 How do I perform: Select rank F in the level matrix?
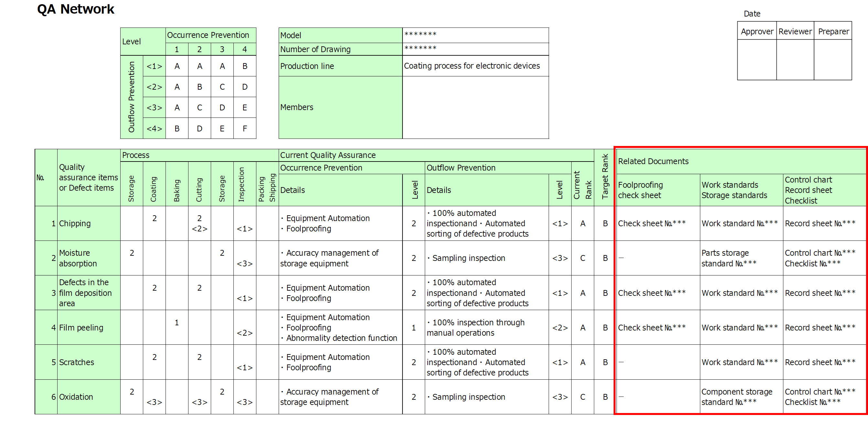pyautogui.click(x=245, y=129)
